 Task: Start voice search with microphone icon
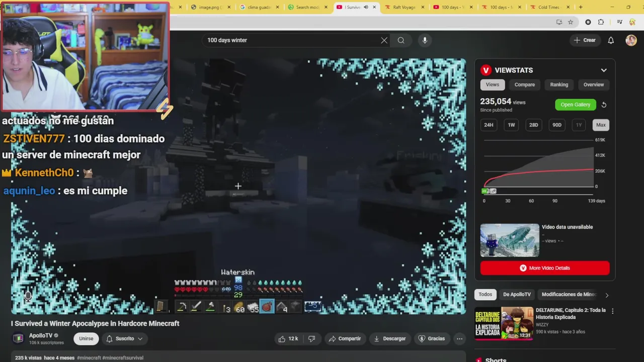(x=425, y=40)
